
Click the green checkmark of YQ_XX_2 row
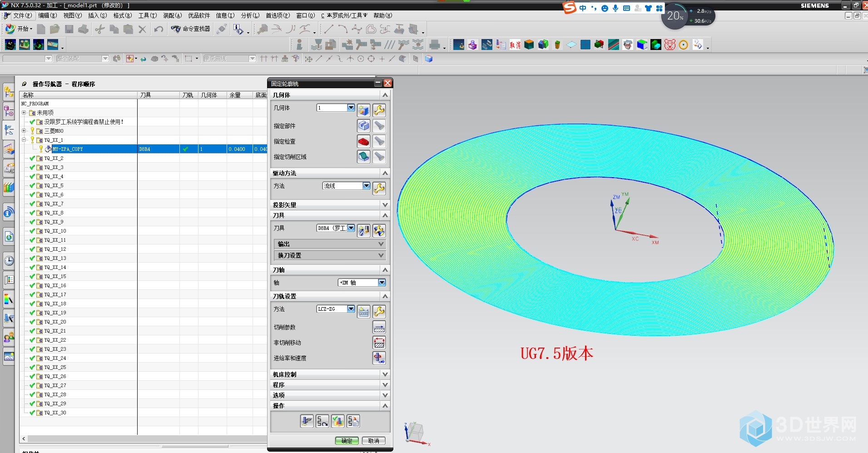pos(32,158)
